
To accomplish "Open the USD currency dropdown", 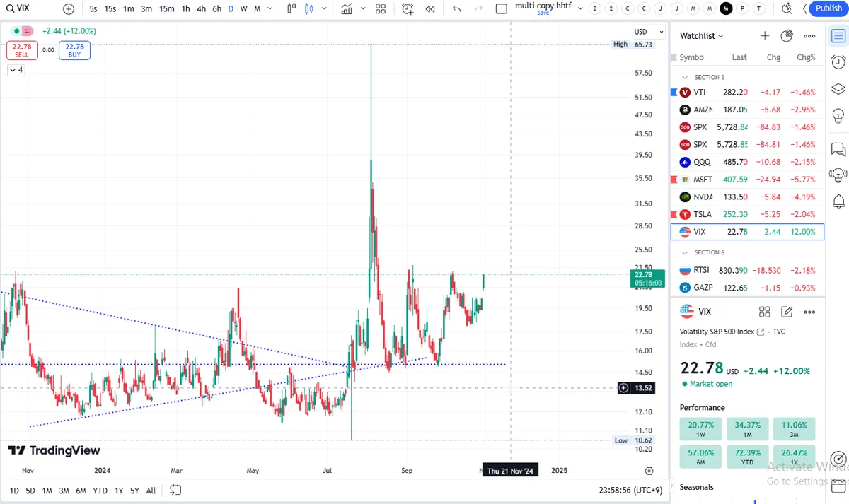I will [x=649, y=32].
